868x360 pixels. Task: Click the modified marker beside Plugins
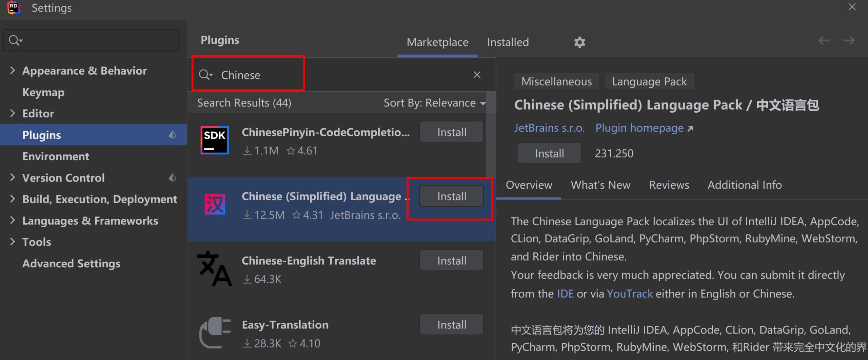173,135
